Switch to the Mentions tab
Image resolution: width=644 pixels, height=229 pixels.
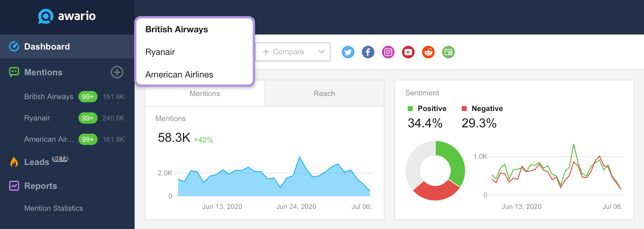click(205, 93)
